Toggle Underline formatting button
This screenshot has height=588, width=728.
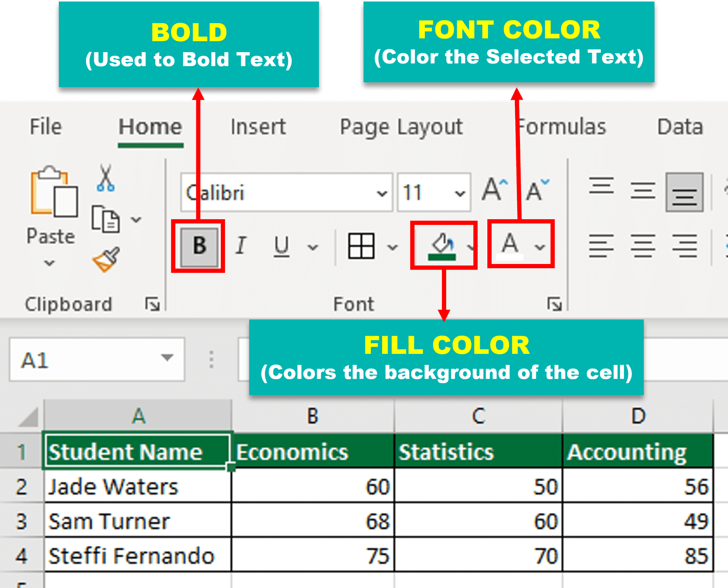[282, 246]
